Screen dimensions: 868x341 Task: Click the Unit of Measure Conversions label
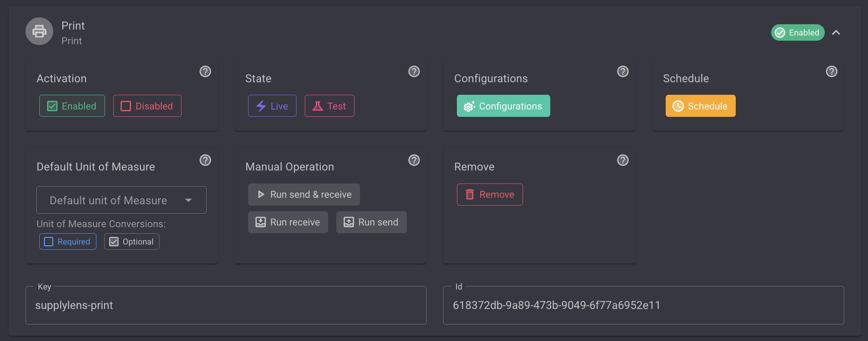pos(101,224)
